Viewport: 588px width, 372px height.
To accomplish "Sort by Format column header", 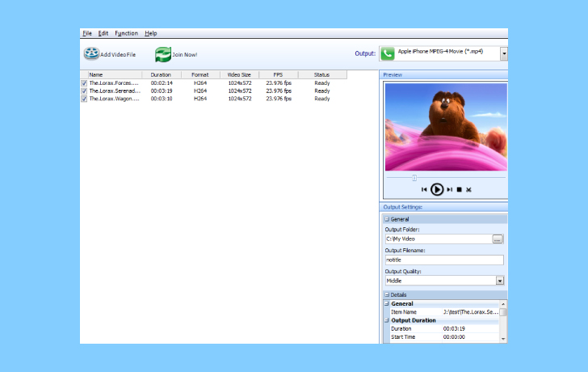I will pyautogui.click(x=200, y=74).
